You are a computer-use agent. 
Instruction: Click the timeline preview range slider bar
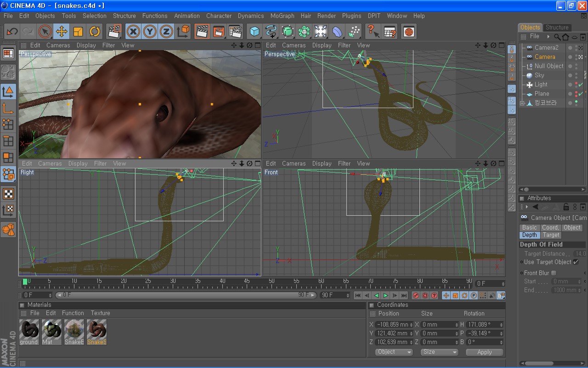(x=187, y=295)
